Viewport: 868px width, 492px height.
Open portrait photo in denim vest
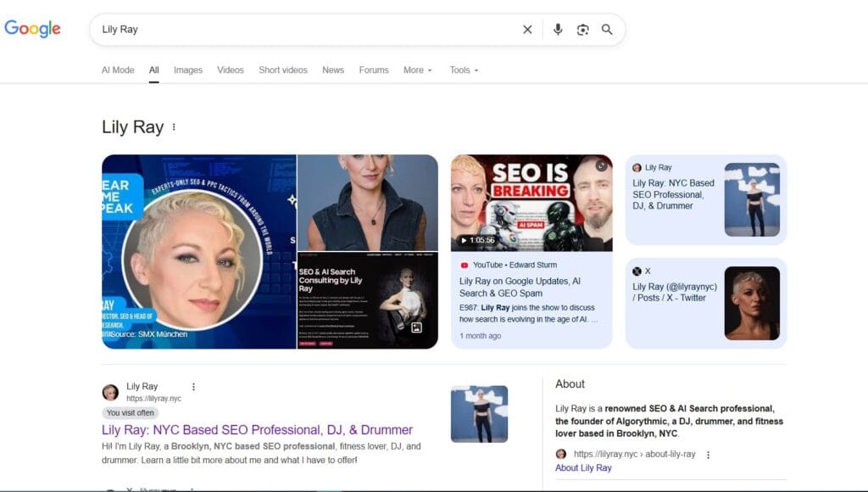(x=368, y=203)
